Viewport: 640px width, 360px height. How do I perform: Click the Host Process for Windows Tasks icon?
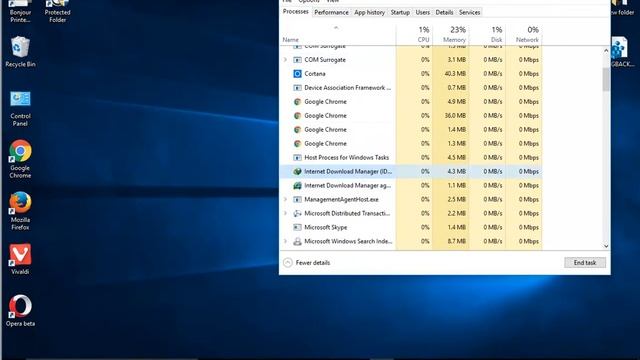pos(298,158)
